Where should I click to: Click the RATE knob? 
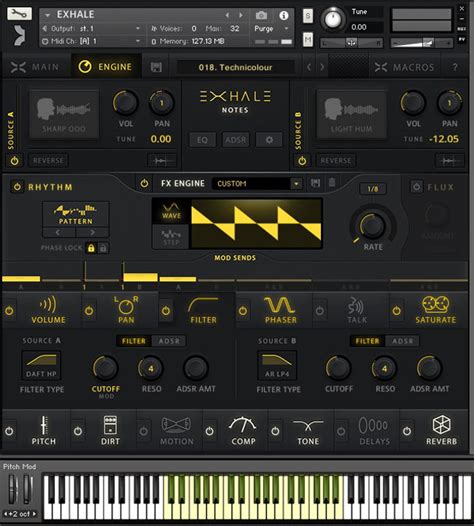click(372, 225)
